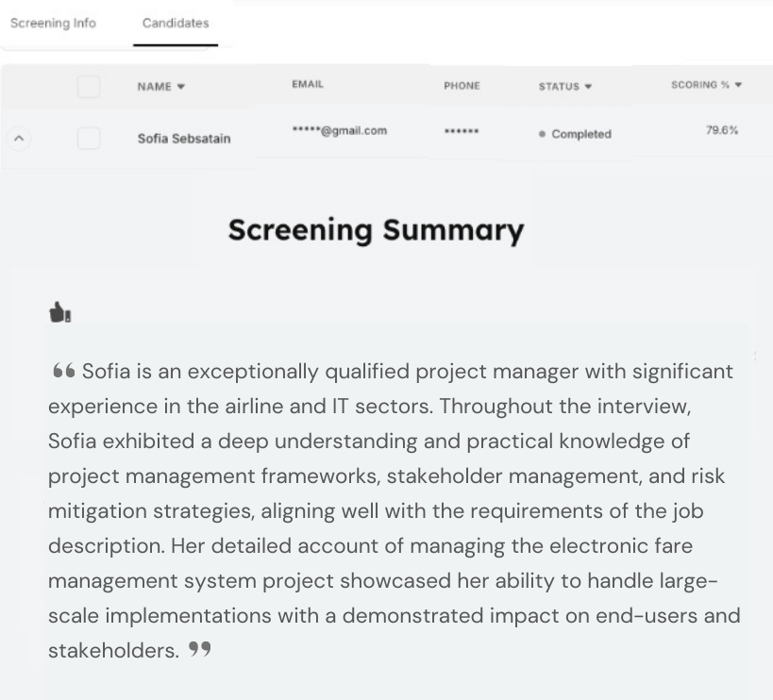Tick the checkbox for Sofia Sebsatain

(x=89, y=139)
